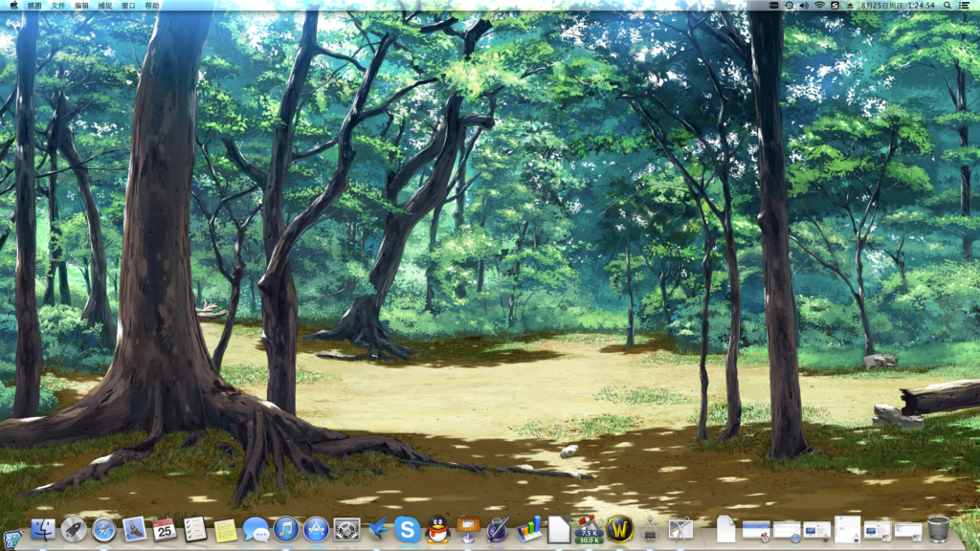Launch the QQ penguin app
Viewport: 980px width, 551px height.
438,529
